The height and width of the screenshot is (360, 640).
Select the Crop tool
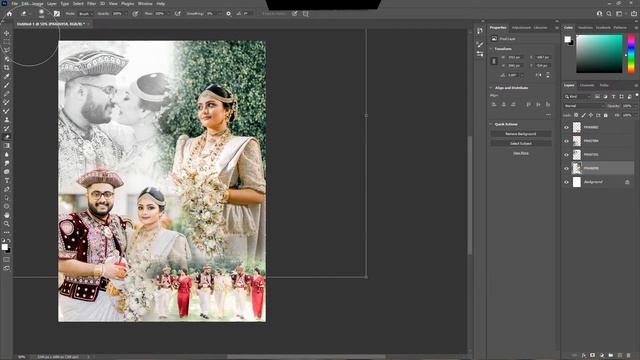pos(7,68)
